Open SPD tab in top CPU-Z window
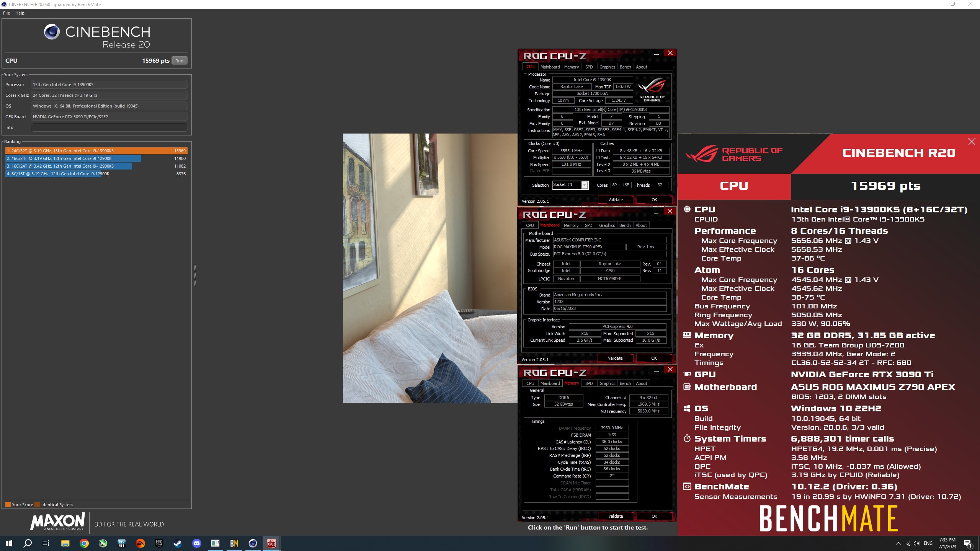 click(x=589, y=67)
